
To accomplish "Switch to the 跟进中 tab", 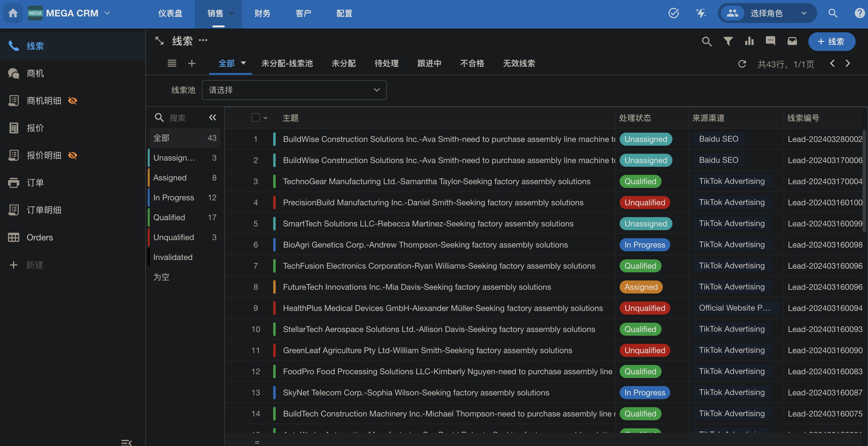I will pyautogui.click(x=429, y=63).
